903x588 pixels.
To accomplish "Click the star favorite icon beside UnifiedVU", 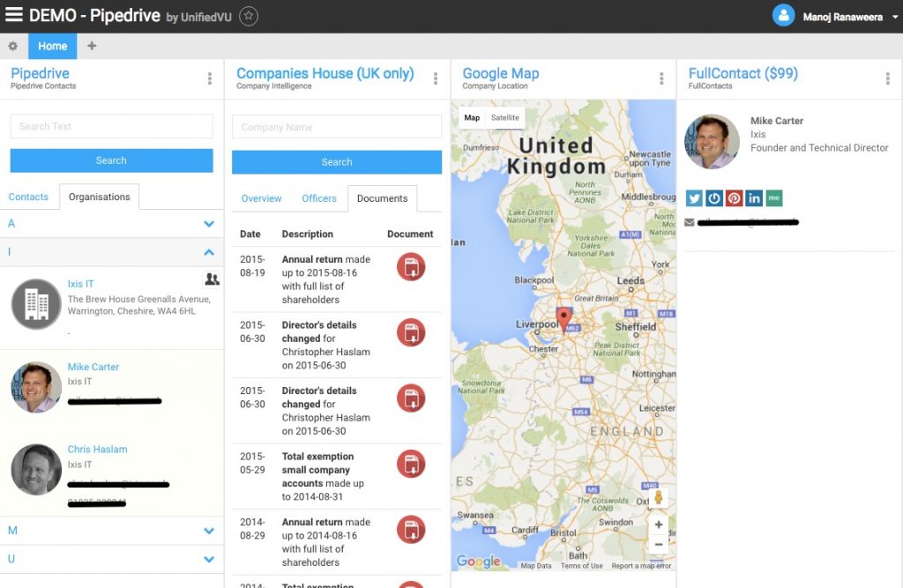I will click(x=249, y=16).
